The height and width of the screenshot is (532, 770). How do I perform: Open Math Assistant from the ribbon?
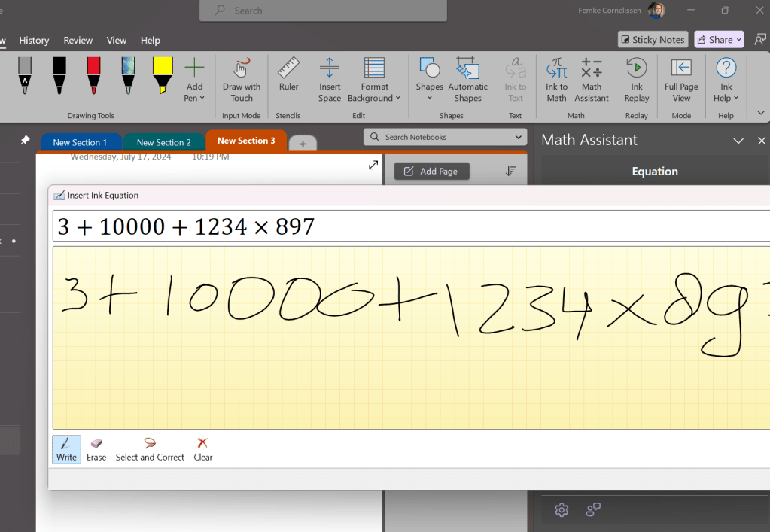click(592, 80)
